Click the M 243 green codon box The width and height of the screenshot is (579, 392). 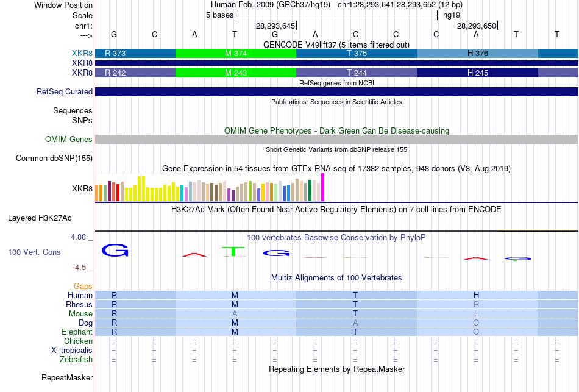[236, 73]
